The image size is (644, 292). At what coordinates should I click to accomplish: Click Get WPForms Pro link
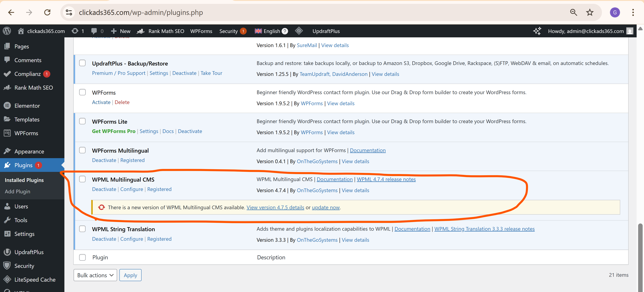pos(114,131)
